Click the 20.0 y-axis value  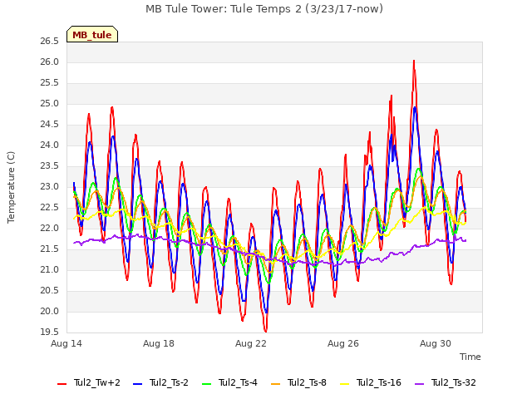pyautogui.click(x=50, y=312)
